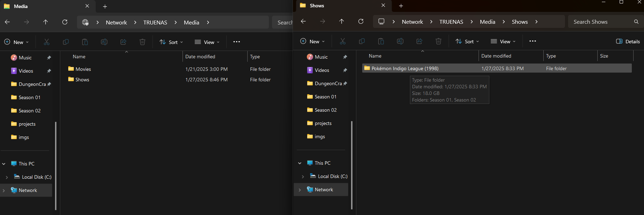Click the Share icon in Shows window
This screenshot has width=644, height=215.
419,42
